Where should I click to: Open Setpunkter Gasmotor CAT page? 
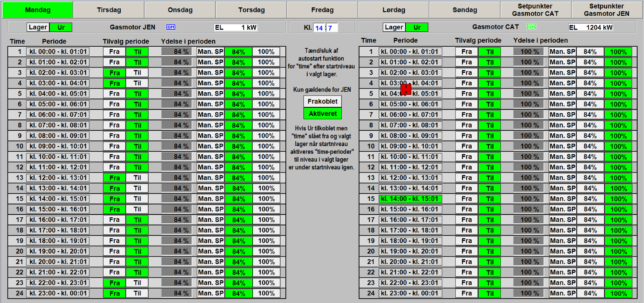[x=535, y=10]
